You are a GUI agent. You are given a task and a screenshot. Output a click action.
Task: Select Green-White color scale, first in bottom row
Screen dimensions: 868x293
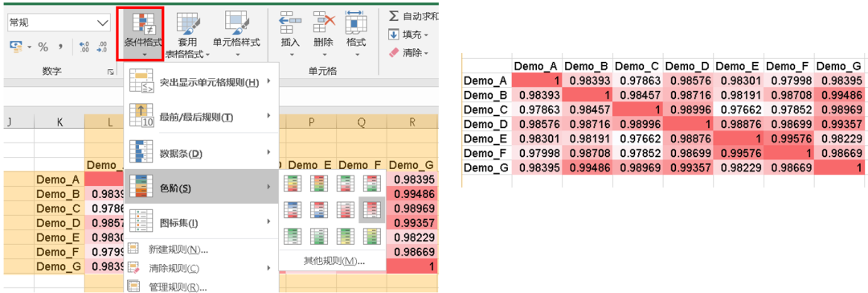coord(293,237)
